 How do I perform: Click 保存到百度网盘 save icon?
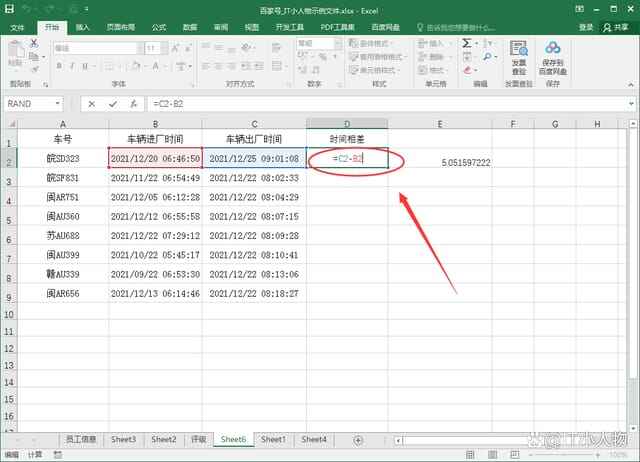(x=553, y=56)
